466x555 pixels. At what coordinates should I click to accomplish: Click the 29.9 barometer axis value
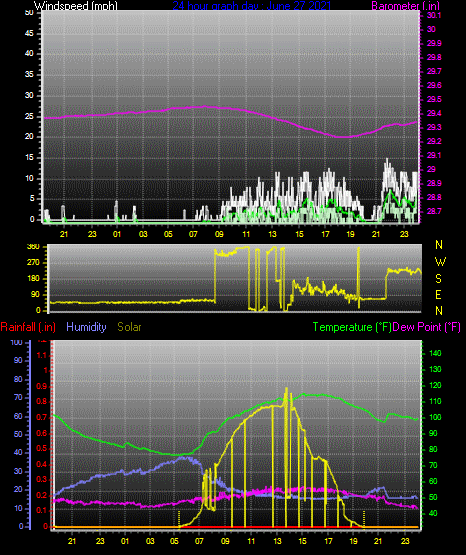434,43
